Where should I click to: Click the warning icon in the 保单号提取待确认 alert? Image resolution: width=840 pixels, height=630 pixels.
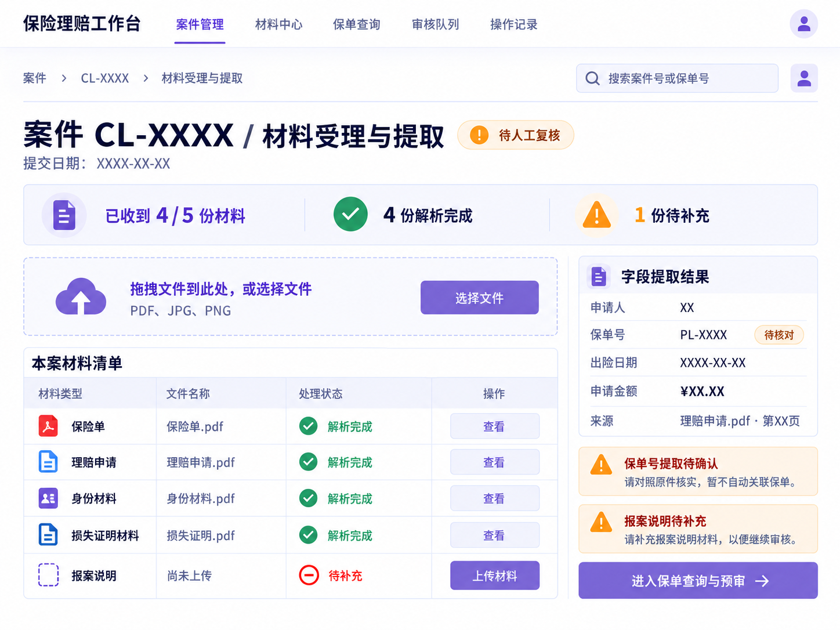[601, 465]
